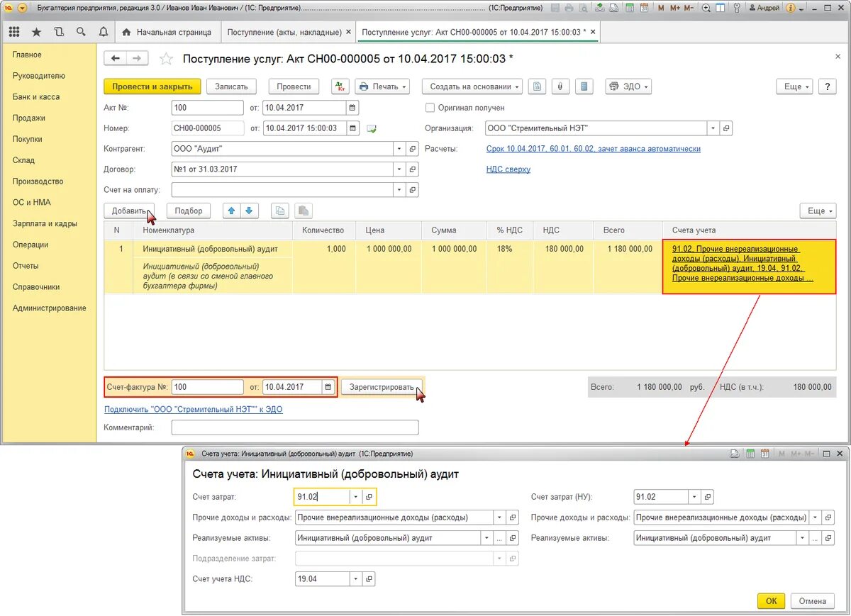Open the sections menu grid icon

[13, 33]
